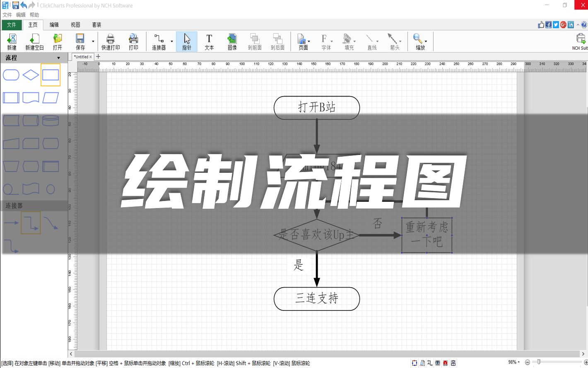Expand the 连接器 connector dropdown arrow

click(172, 41)
